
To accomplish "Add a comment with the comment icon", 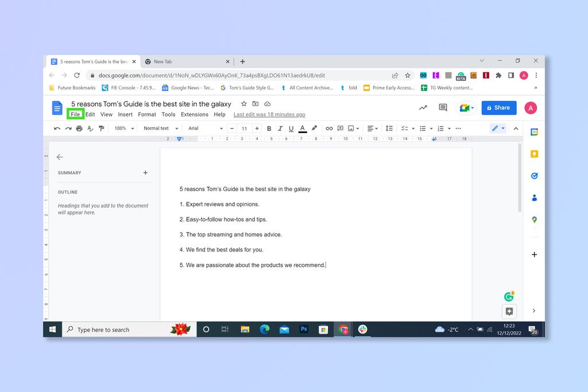I will point(340,128).
